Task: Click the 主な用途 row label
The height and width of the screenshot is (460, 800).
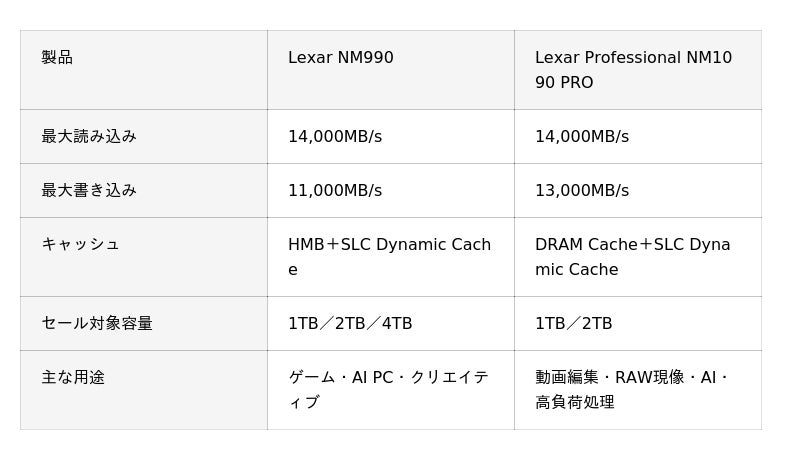Action: (x=143, y=390)
